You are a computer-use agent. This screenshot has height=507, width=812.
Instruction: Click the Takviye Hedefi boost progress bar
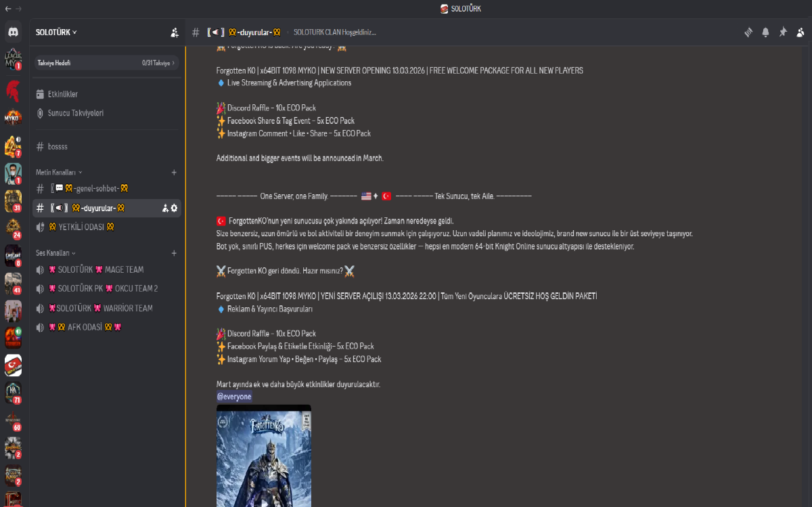(107, 63)
